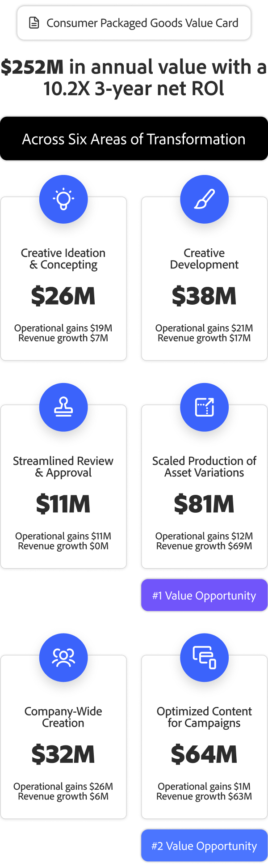The image size is (268, 868).
Task: Click the $38M Creative Development value
Action: click(x=204, y=296)
